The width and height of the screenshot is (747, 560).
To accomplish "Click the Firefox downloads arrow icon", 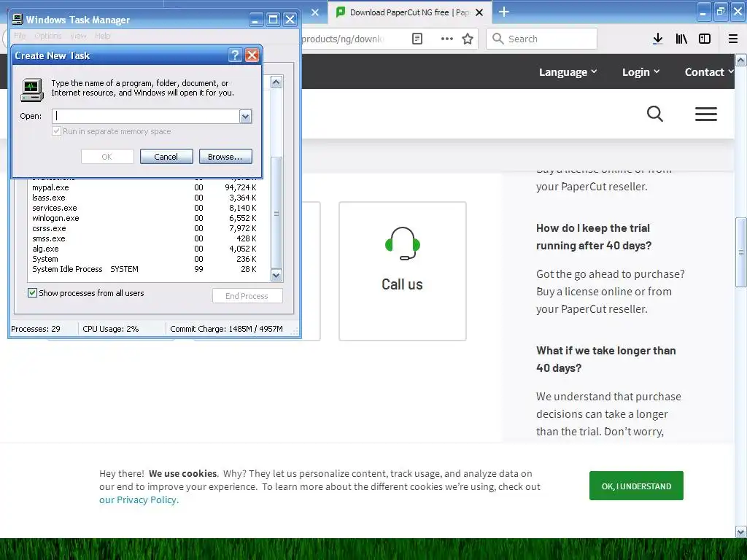I will coord(657,39).
